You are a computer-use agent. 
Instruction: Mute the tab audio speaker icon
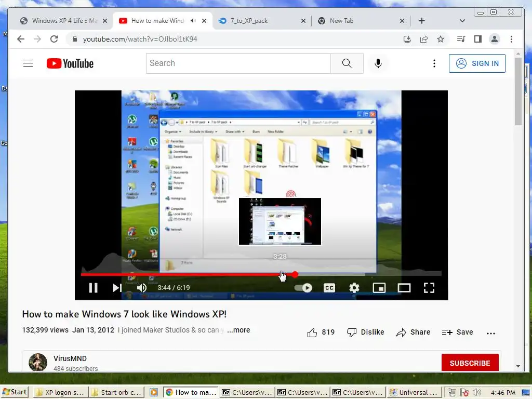pyautogui.click(x=193, y=21)
